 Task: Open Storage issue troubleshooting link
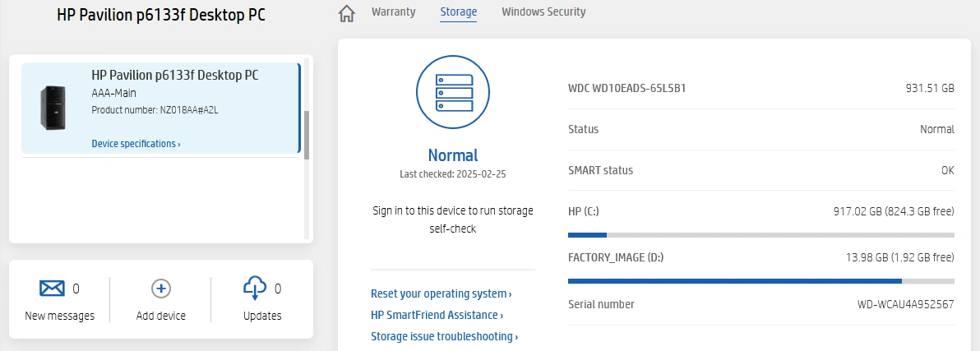tap(444, 336)
